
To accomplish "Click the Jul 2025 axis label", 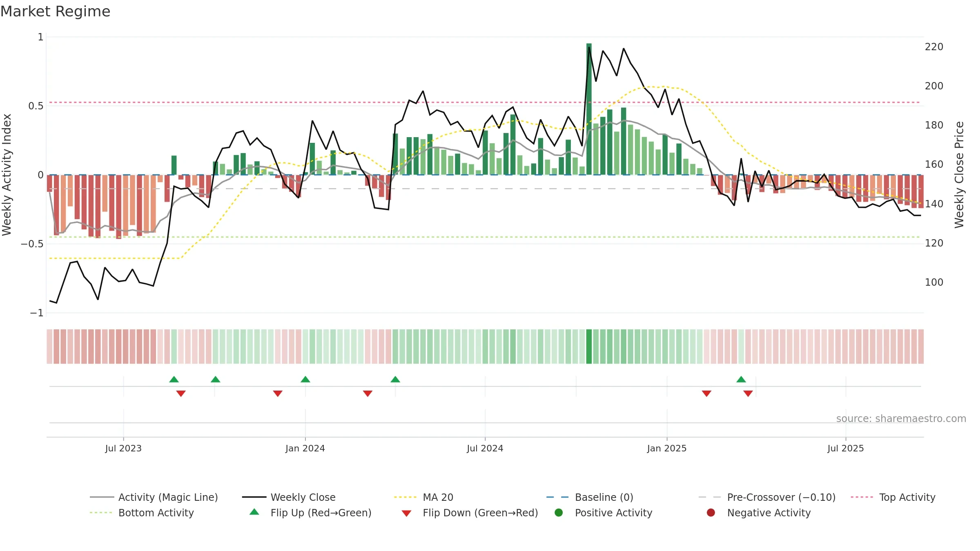I will (x=846, y=449).
